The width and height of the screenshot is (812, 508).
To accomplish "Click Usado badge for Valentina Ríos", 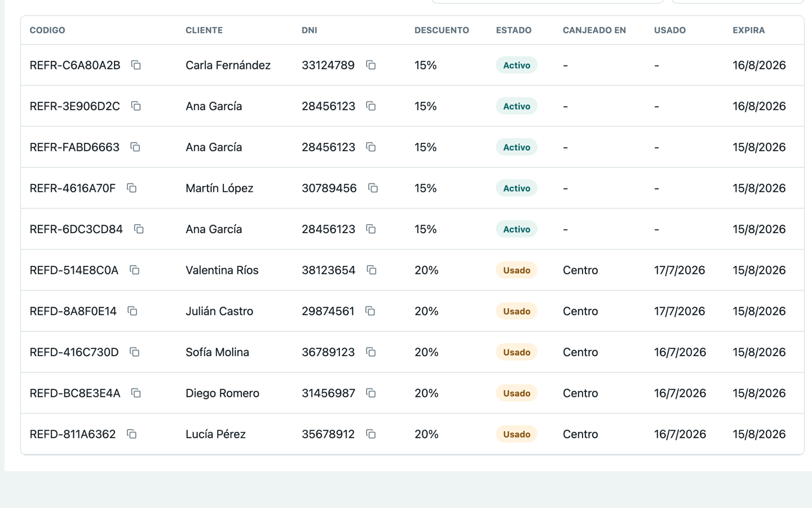I will [x=517, y=270].
